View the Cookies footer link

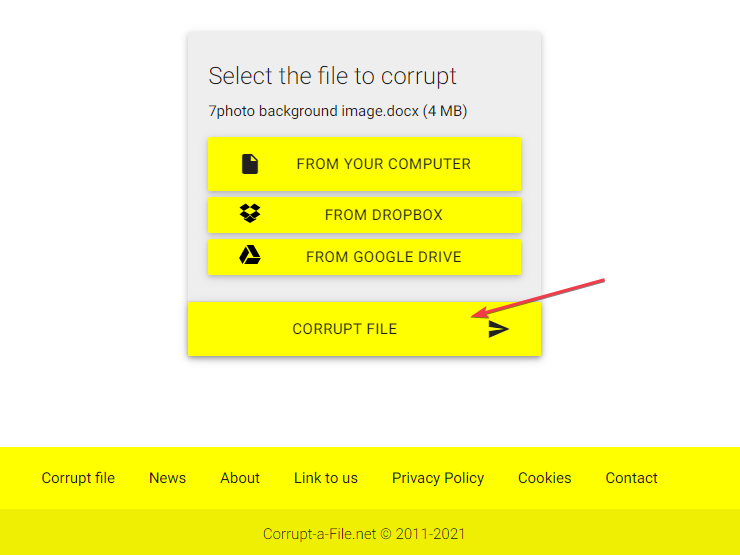coord(545,478)
